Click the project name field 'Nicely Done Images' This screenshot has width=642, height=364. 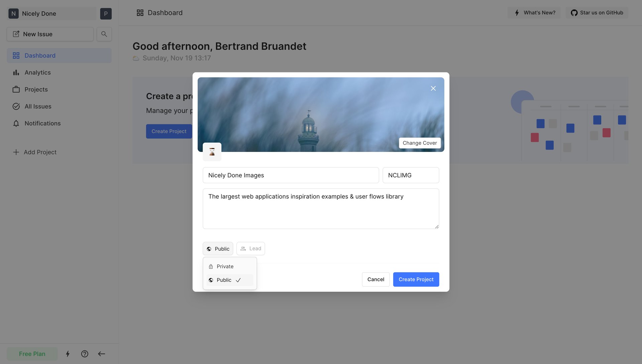291,175
